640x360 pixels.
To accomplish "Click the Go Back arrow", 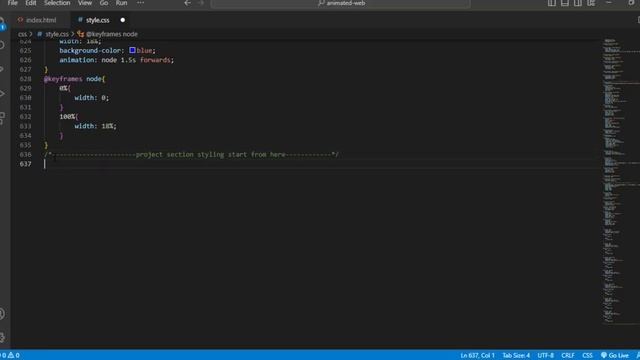I will pyautogui.click(x=187, y=3).
